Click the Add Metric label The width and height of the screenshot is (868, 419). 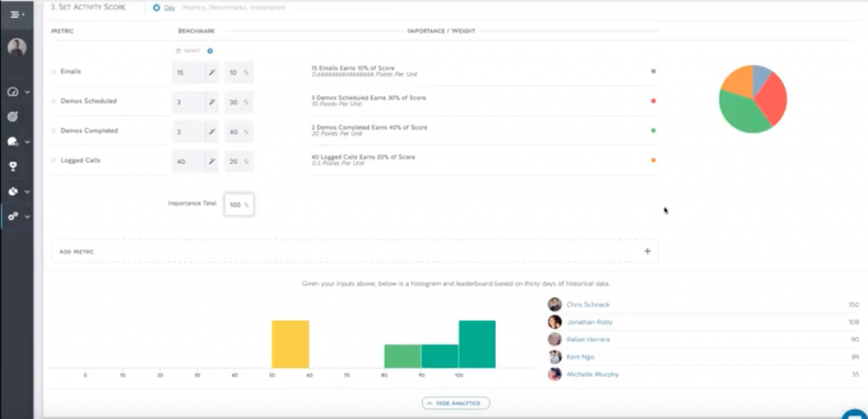76,252
